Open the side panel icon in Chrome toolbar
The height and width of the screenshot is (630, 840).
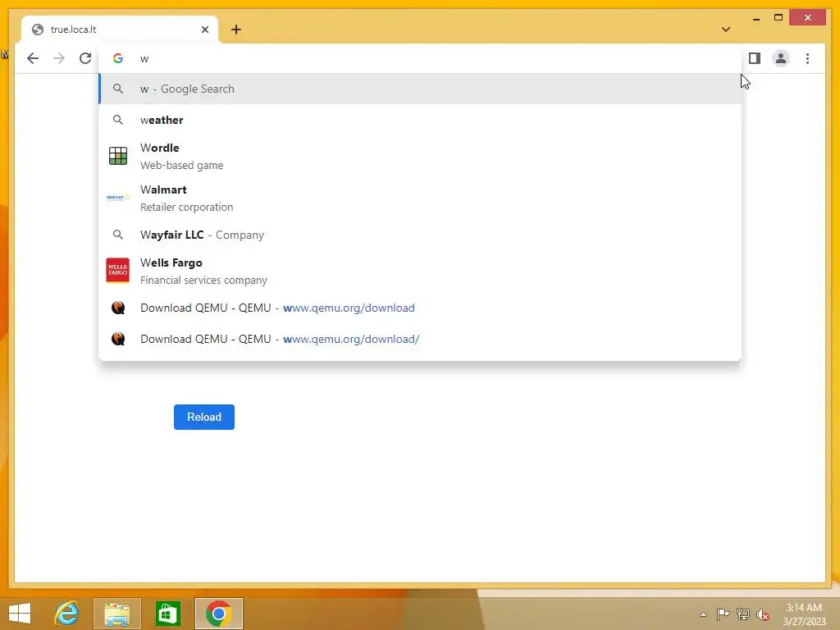(755, 58)
